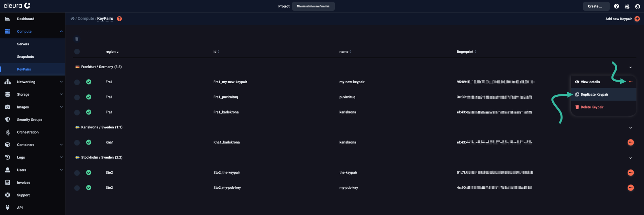This screenshot has width=644, height=215.
Task: Click the my-pub-key name cell
Action: (348, 188)
